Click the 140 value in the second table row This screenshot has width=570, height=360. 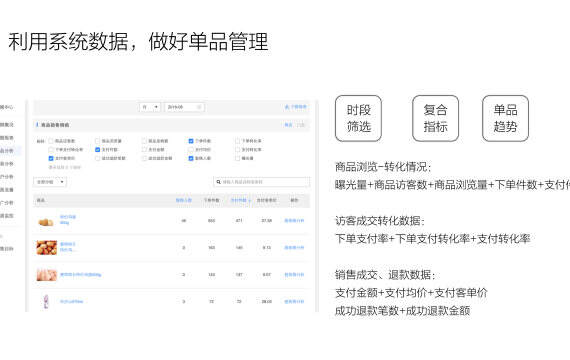click(239, 248)
